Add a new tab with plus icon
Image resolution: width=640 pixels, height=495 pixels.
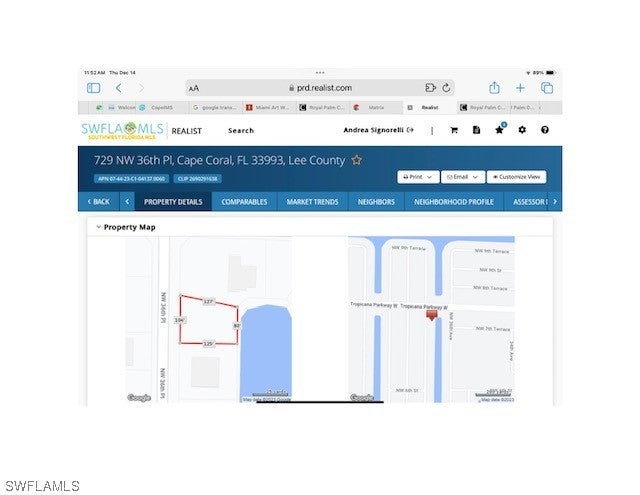coord(520,88)
